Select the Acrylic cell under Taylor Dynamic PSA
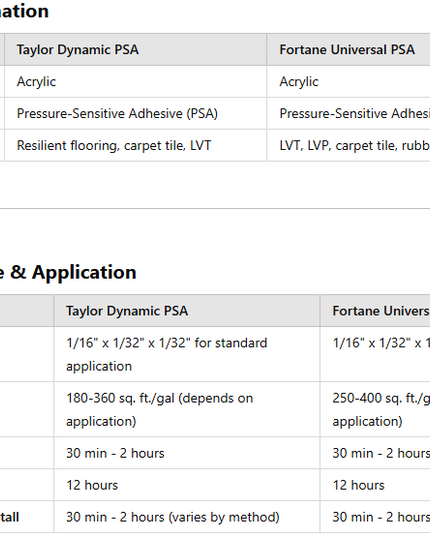 (x=136, y=82)
